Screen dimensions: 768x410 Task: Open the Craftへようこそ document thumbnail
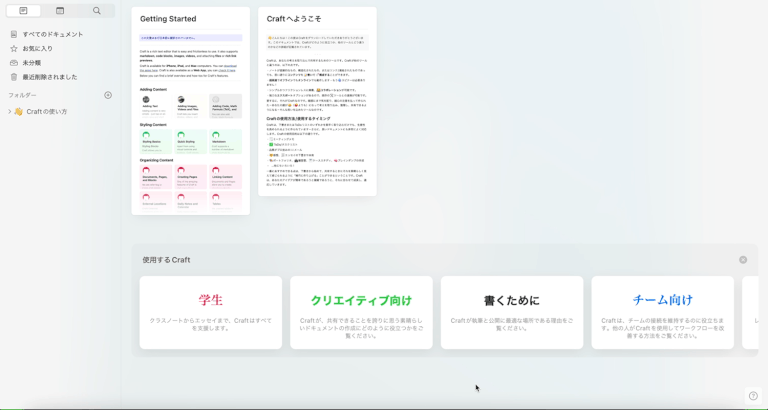317,101
